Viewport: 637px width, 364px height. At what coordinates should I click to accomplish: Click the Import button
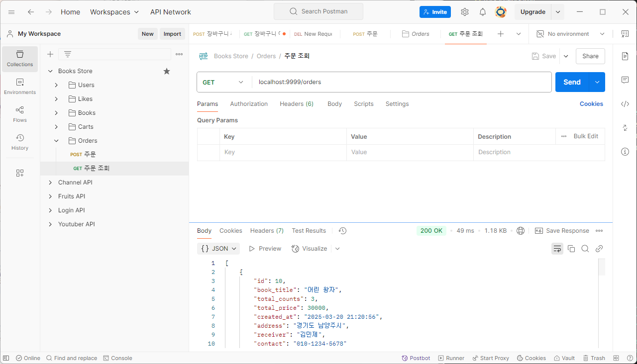tap(172, 34)
